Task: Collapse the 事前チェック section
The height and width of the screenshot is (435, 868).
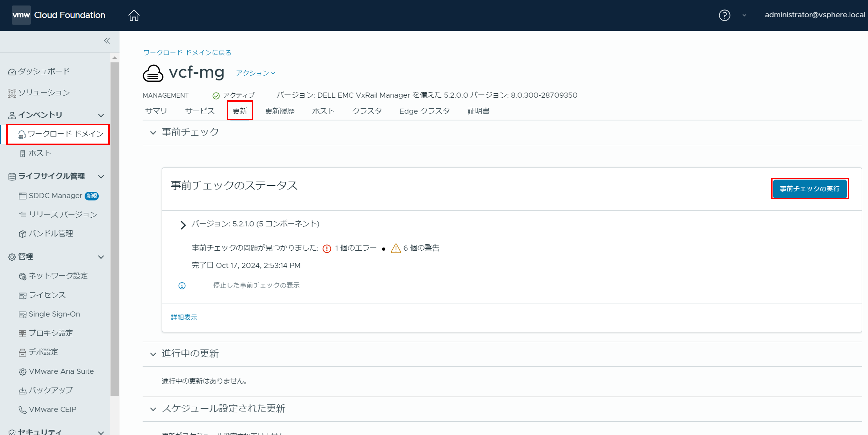Action: 153,132
